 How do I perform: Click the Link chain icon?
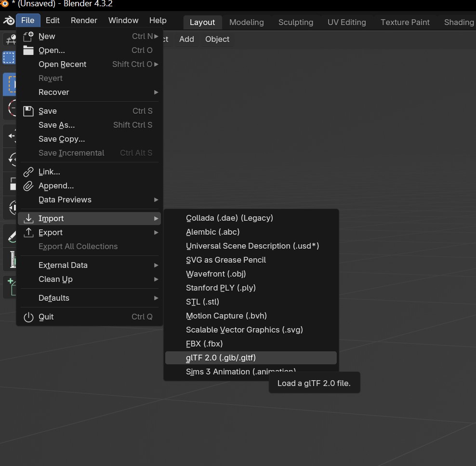pyautogui.click(x=28, y=172)
